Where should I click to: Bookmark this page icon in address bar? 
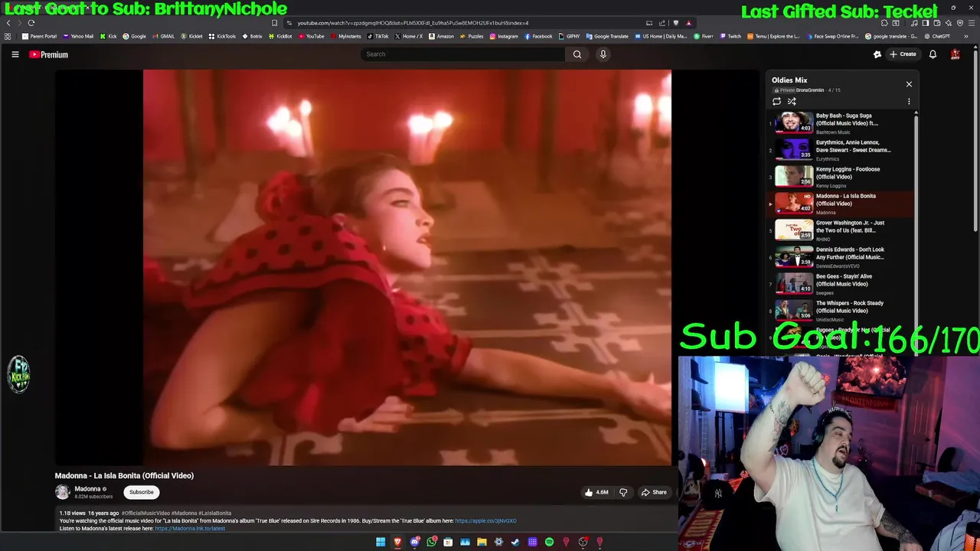[274, 23]
